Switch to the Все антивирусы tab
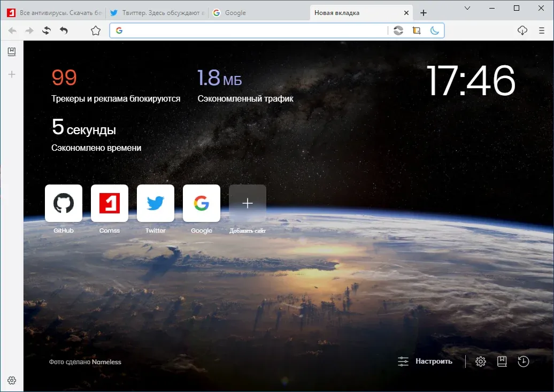This screenshot has width=554, height=392. (x=55, y=13)
